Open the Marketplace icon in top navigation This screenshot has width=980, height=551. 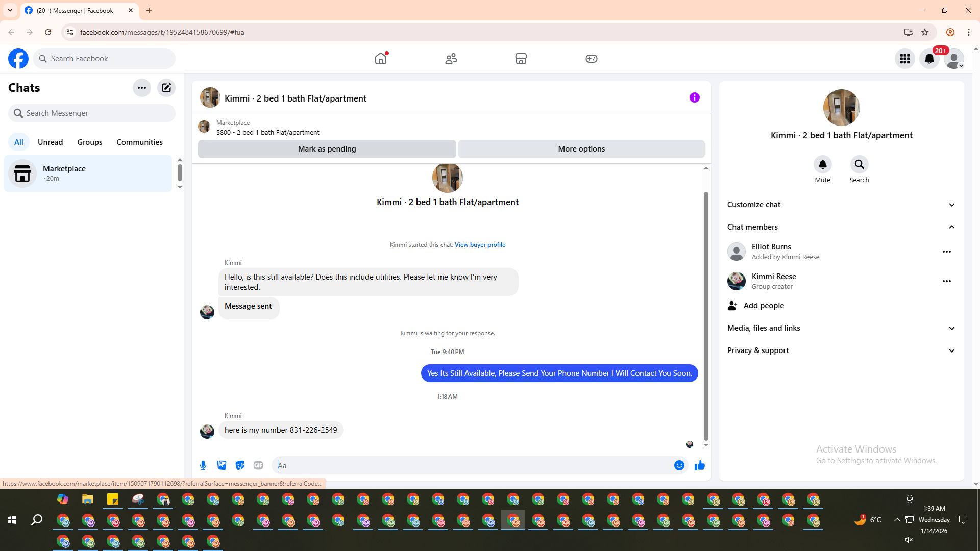[x=521, y=59]
